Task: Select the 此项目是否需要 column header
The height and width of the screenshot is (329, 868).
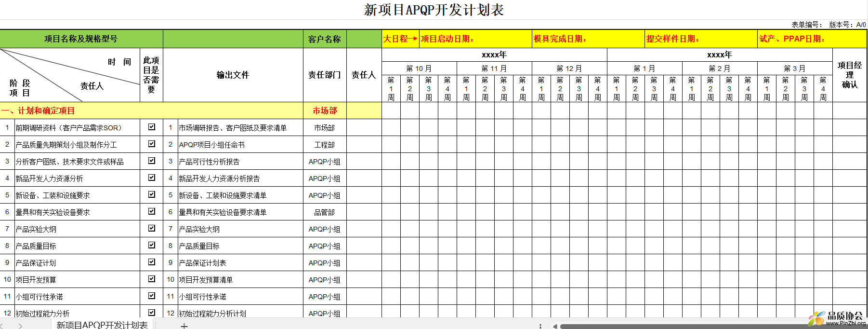Action: click(151, 75)
